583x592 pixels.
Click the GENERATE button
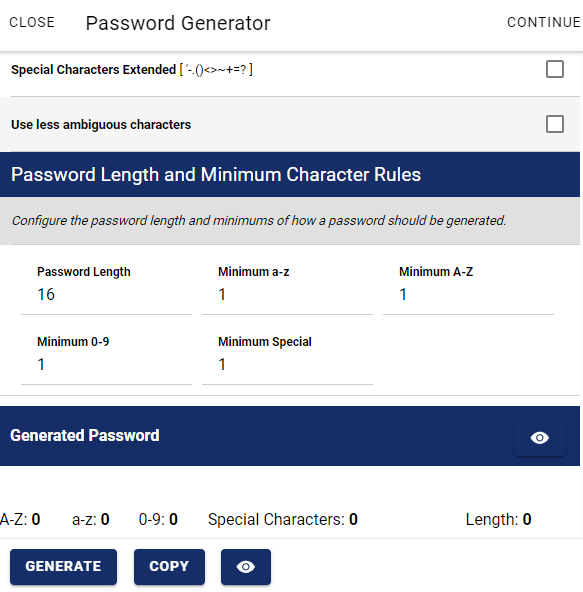coord(63,567)
